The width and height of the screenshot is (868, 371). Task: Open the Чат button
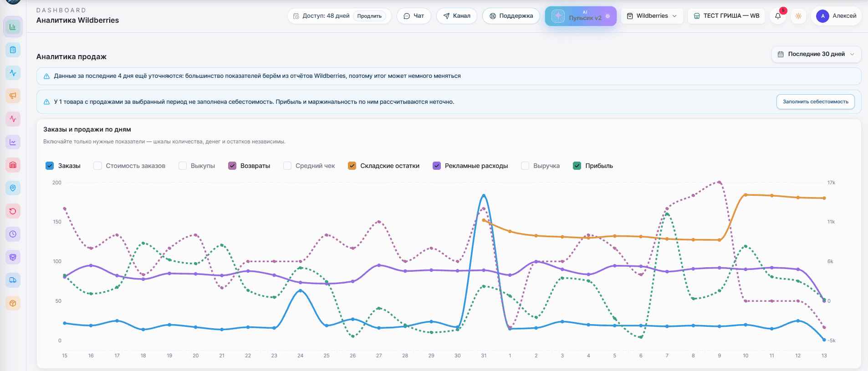tap(414, 16)
